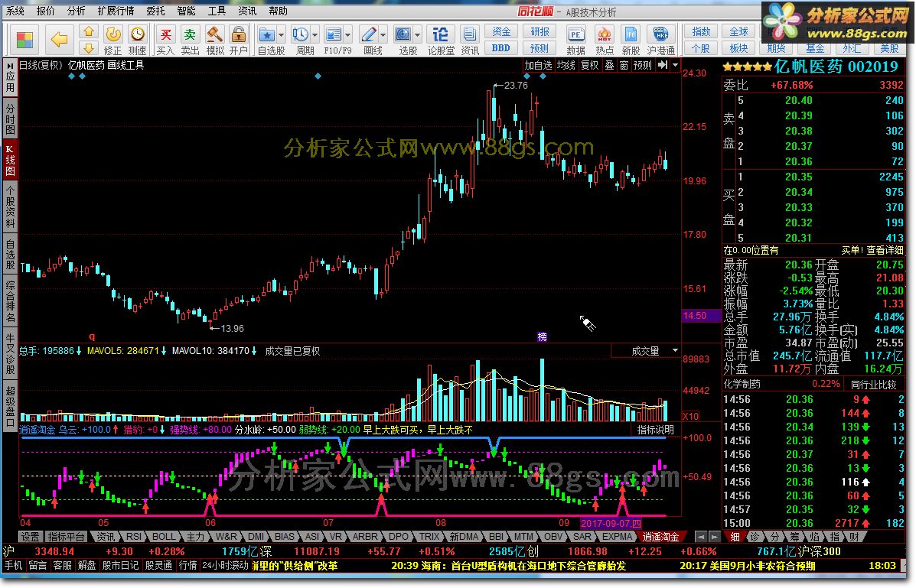This screenshot has width=916, height=588.
Task: Click the colorful home grid icon
Action: [x=24, y=40]
